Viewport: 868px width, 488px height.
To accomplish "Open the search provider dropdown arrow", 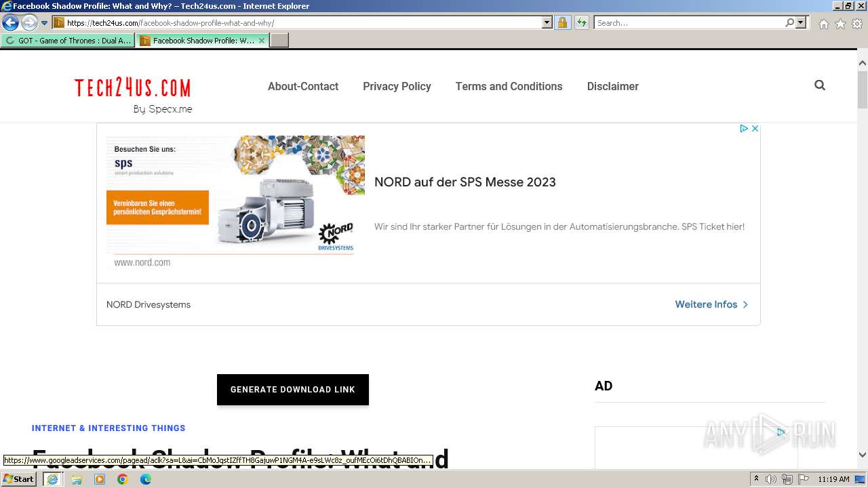I will (x=801, y=23).
